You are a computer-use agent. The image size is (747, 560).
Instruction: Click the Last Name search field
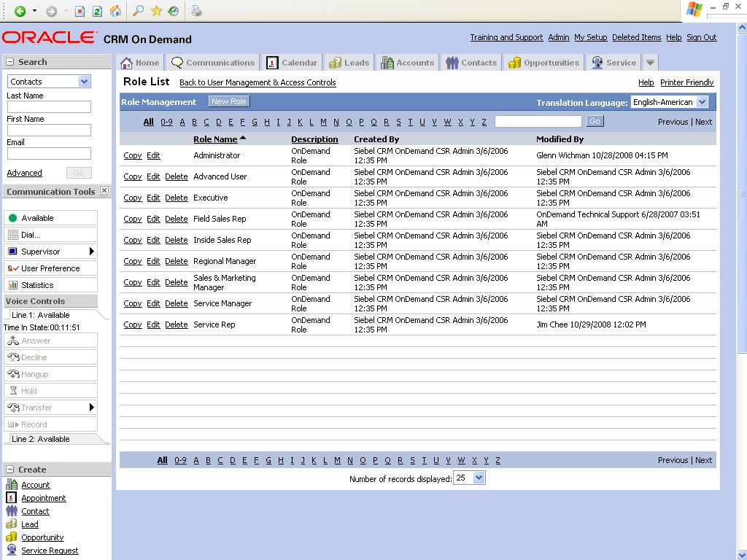coord(49,106)
